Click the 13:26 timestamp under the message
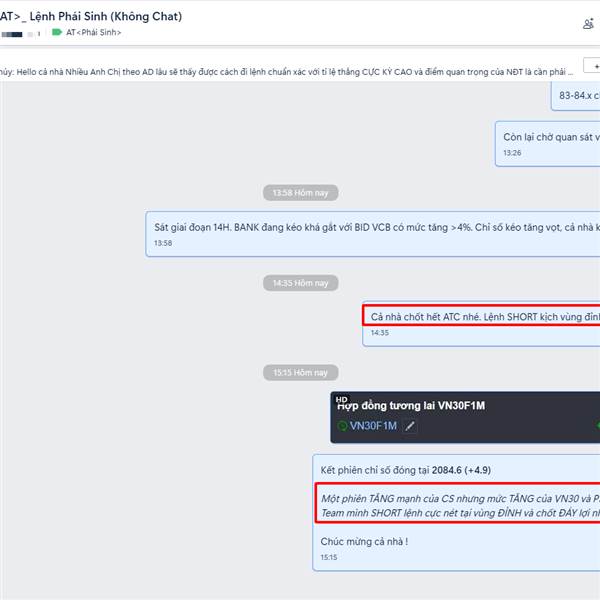Screen dimensions: 600x600 [512, 153]
